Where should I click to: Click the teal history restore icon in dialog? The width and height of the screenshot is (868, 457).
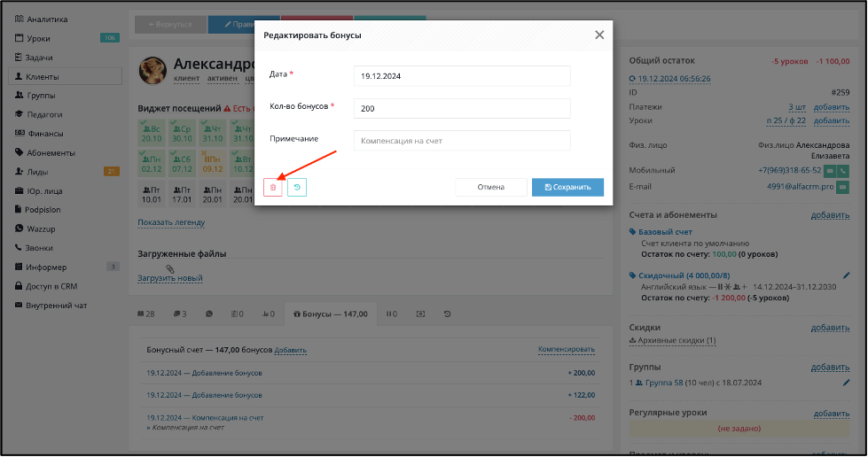point(297,188)
